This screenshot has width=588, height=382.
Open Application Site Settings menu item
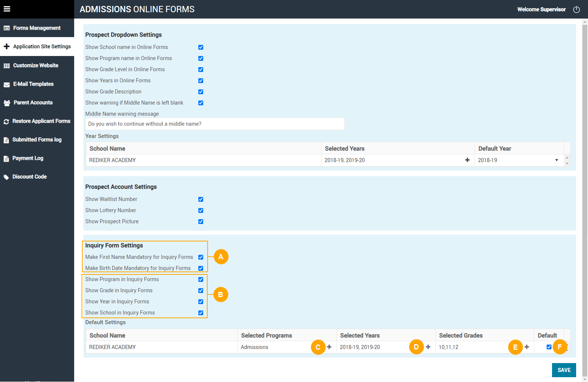(37, 46)
